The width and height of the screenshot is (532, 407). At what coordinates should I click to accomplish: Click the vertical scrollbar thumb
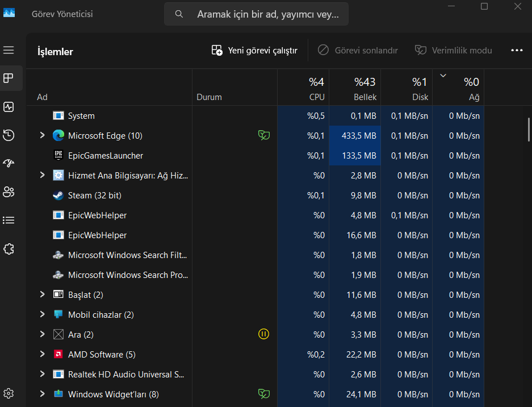tap(528, 130)
